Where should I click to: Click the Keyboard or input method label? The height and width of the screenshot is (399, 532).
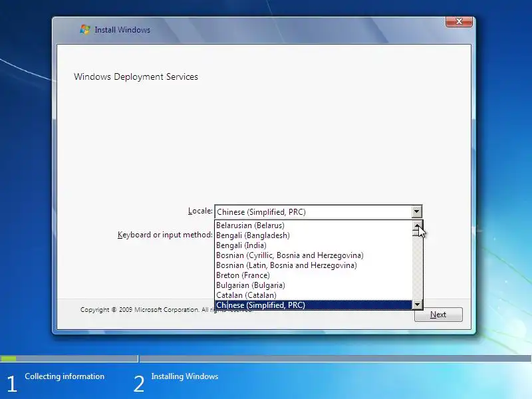coord(165,235)
